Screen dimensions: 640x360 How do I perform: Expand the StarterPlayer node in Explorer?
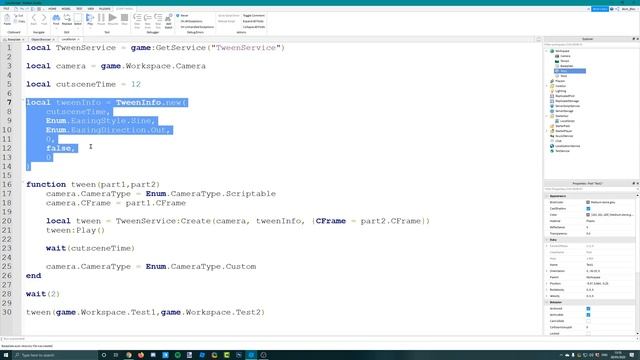547,131
